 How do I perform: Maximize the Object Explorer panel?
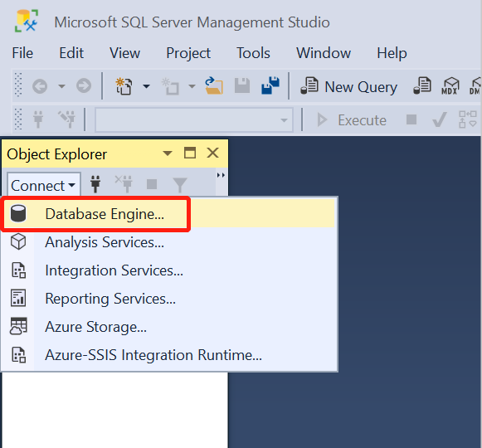[x=190, y=153]
